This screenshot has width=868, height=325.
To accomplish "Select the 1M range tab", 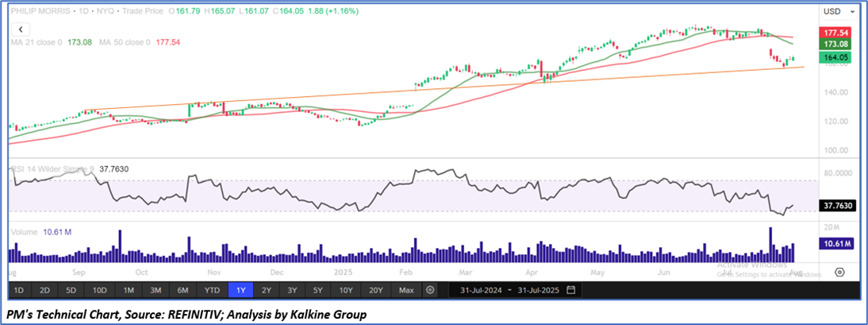I will [x=129, y=290].
